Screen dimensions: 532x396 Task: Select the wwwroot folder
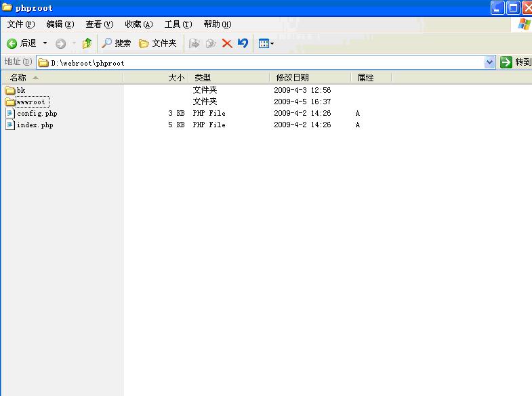pyautogui.click(x=31, y=102)
